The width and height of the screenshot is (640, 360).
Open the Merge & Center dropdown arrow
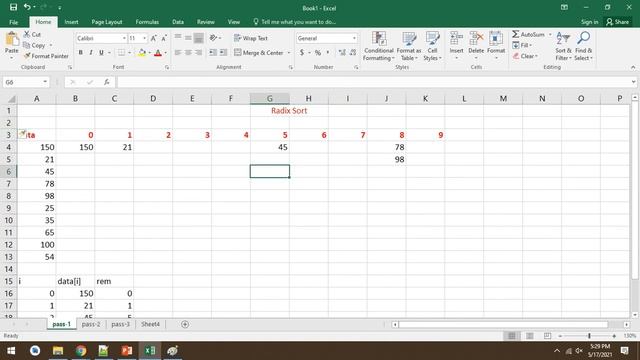289,53
